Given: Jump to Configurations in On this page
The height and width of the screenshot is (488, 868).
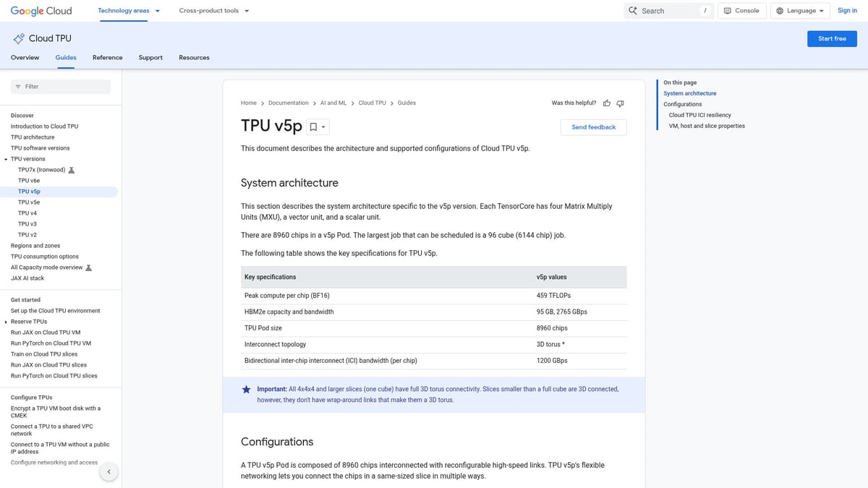Looking at the screenshot, I should (682, 104).
